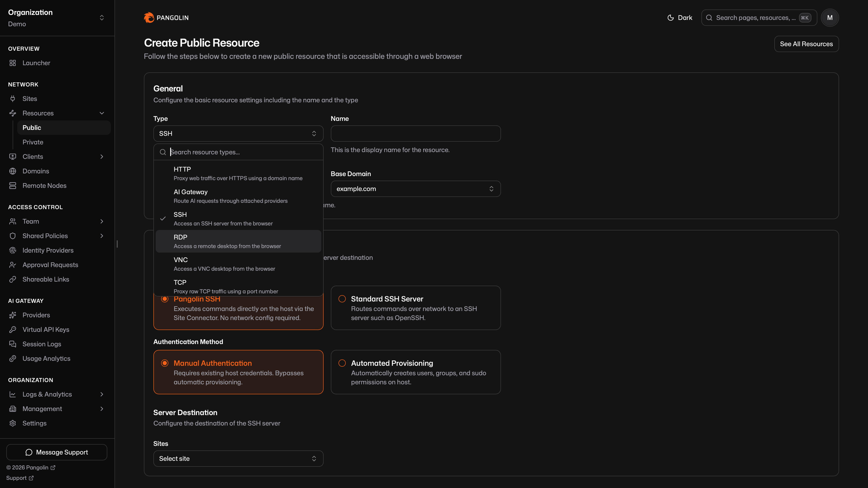Screen dimensions: 868x488
Task: Click the Remote Nodes server icon
Action: coord(12,186)
